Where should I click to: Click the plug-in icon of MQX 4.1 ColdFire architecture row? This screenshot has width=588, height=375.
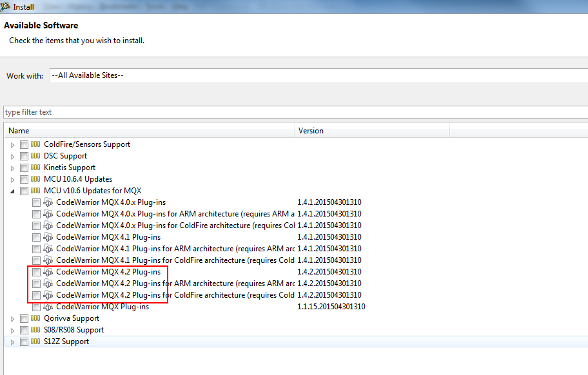(48, 260)
